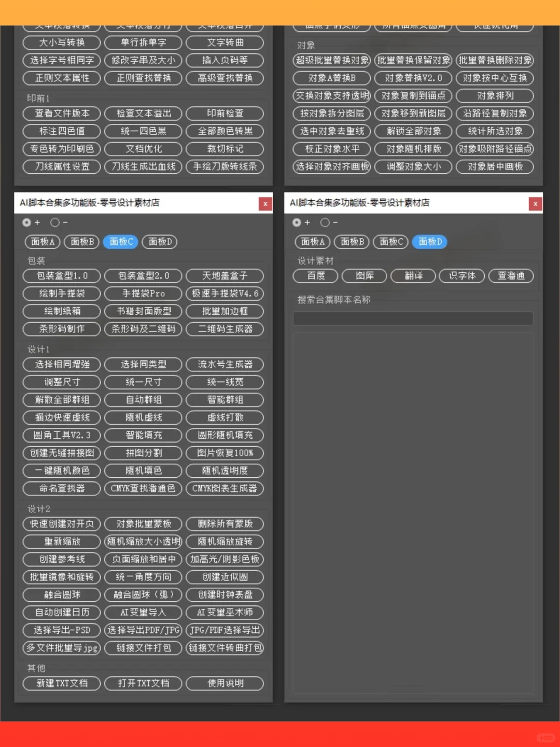
Task: Click 对象排列 in upper right panel
Action: [x=495, y=95]
